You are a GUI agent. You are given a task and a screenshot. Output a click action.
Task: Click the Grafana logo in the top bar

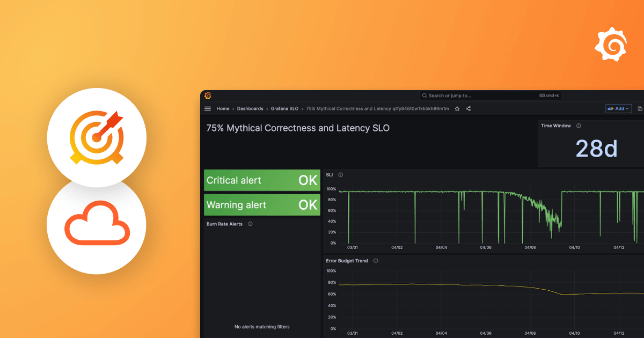207,95
